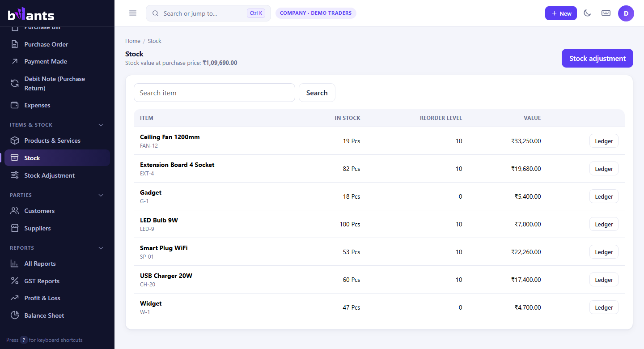Toggle dark mode moon icon
This screenshot has width=644, height=349.
[587, 13]
